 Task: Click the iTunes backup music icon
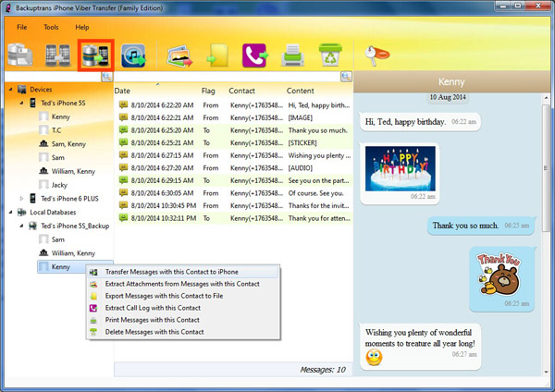coord(135,56)
